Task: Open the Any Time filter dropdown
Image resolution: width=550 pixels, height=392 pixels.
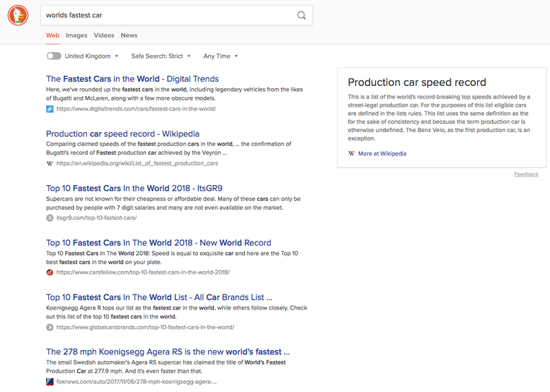Action: pos(221,56)
